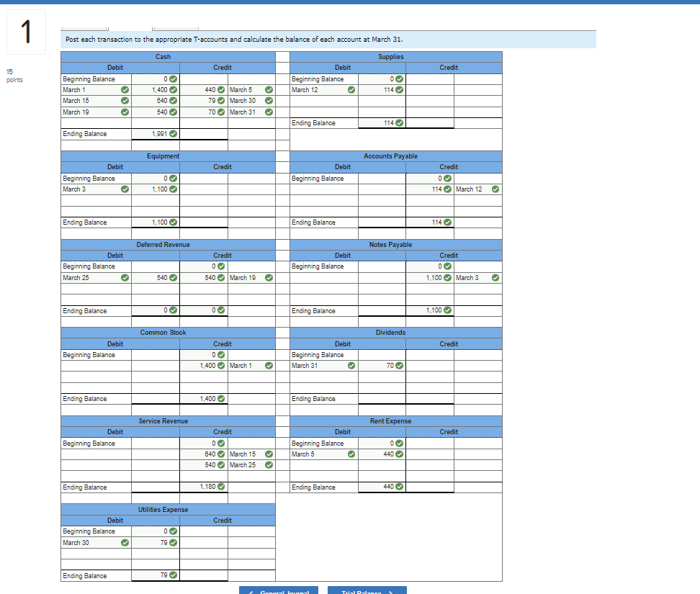
Task: Click the General Journal navigation button
Action: click(x=279, y=590)
